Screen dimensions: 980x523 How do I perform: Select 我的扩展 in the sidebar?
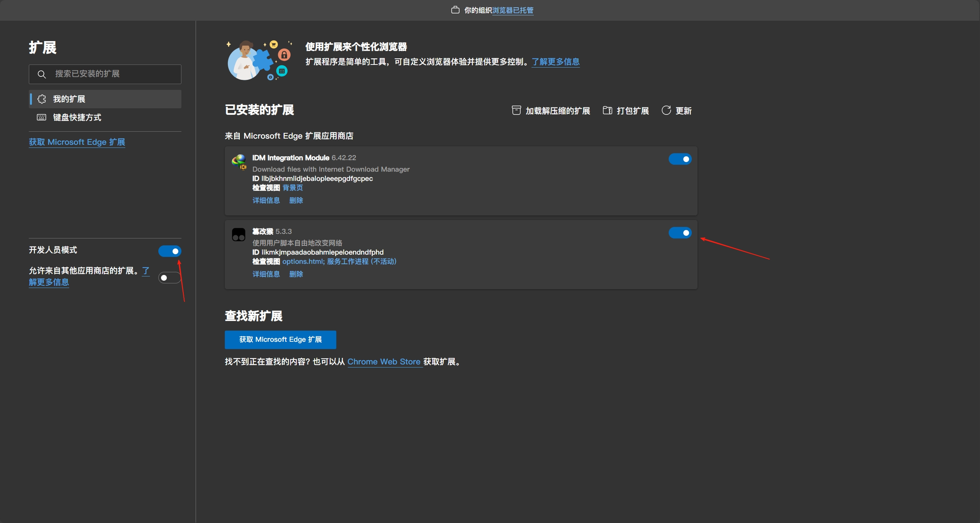point(105,99)
